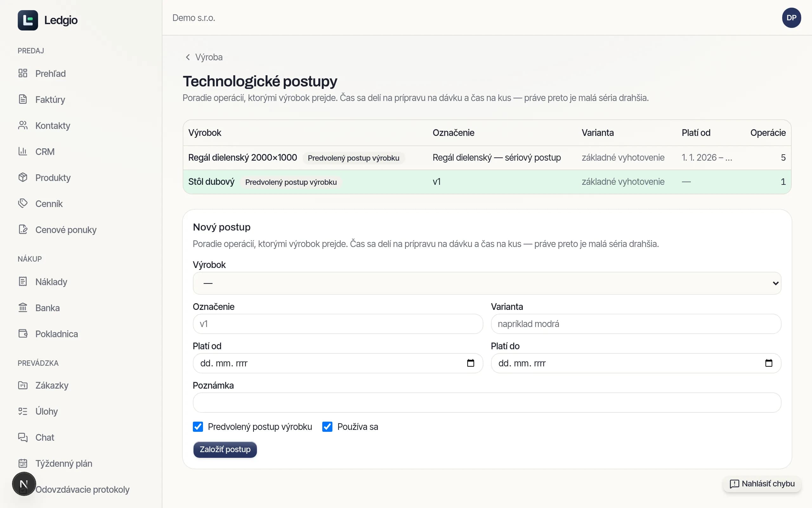Open Kontakty people icon in sidebar

click(23, 125)
